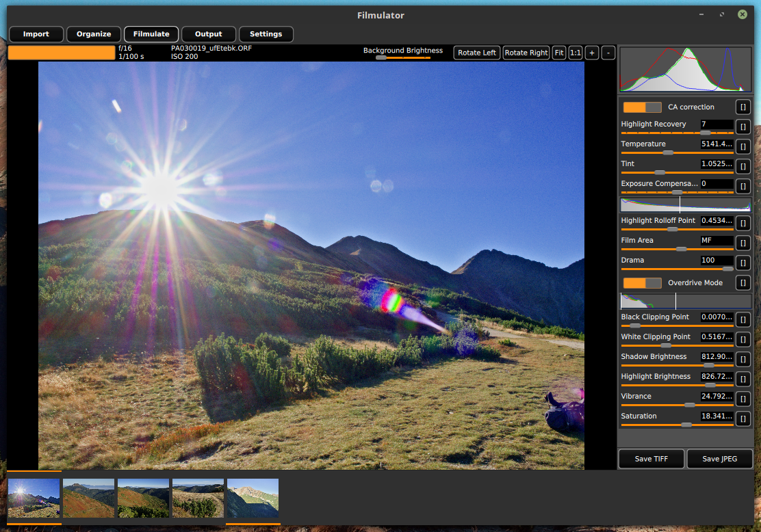This screenshot has height=532, width=761.
Task: Toggle the Overdrive Mode switch
Action: coord(642,283)
